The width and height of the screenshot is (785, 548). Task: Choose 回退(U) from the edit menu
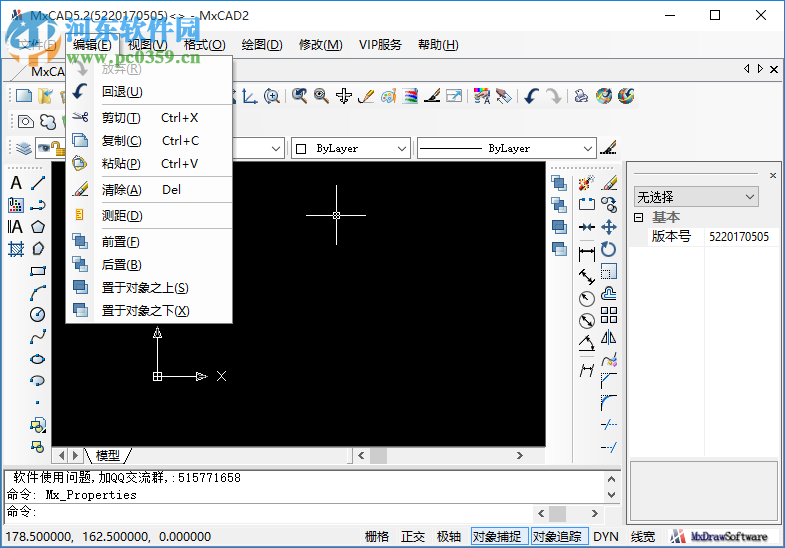[149, 92]
